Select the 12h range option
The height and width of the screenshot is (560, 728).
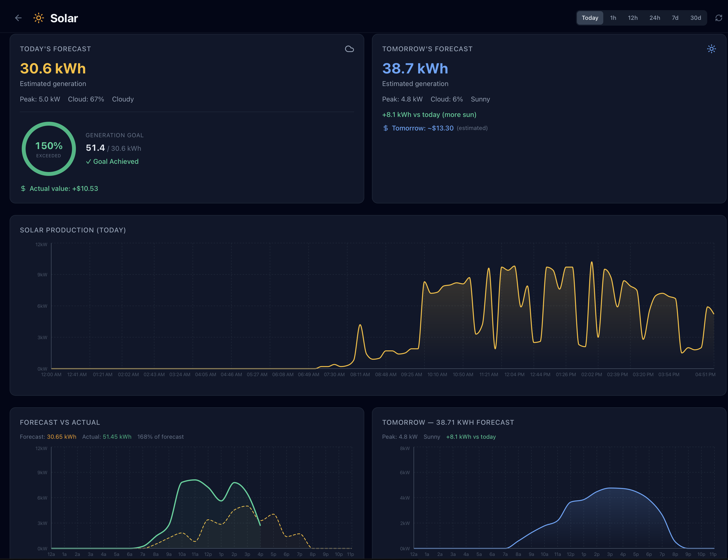(632, 18)
